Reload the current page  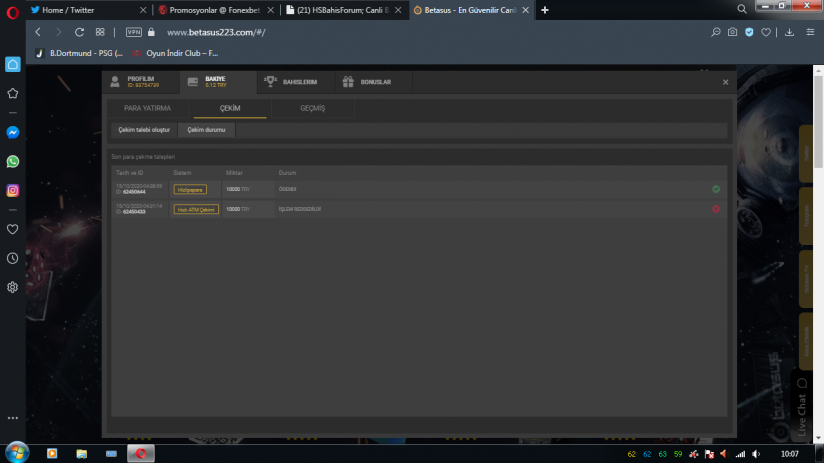79,32
